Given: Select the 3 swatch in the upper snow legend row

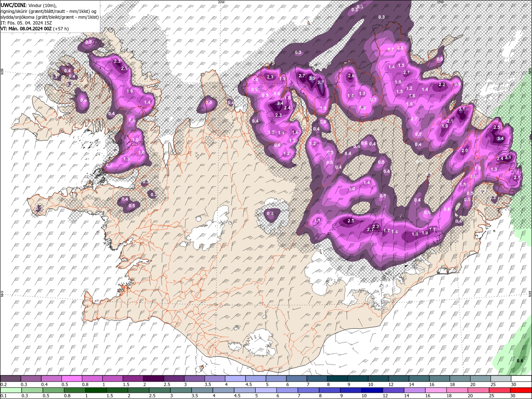Looking at the screenshot, I should pos(194,379).
